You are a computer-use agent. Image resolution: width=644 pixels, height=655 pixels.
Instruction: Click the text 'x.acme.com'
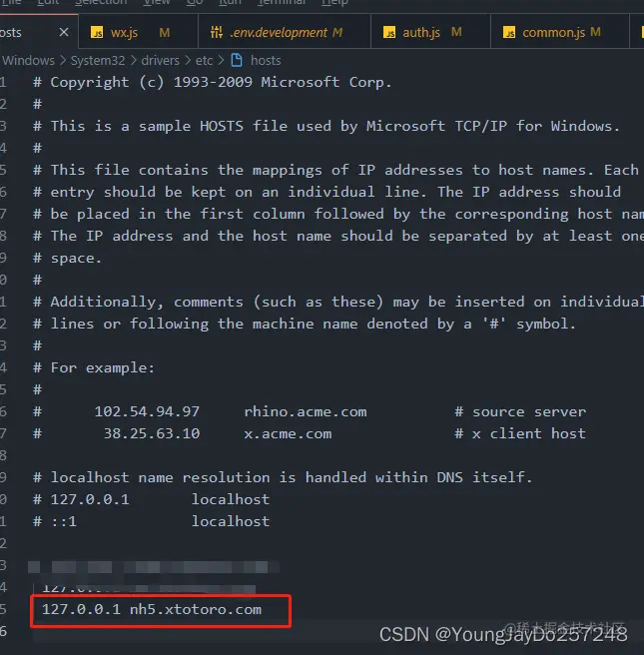click(288, 433)
